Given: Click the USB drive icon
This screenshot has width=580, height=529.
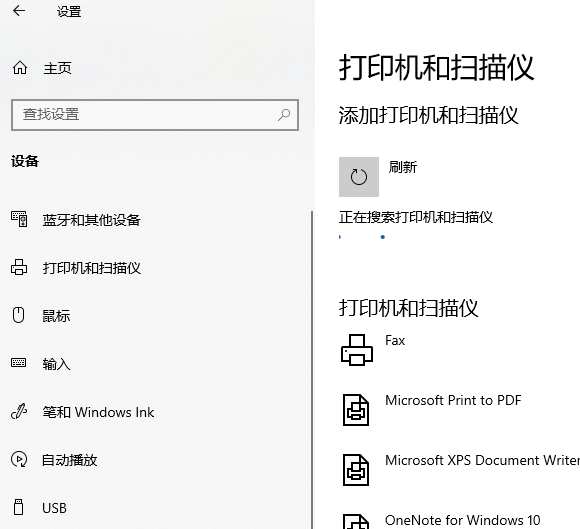Looking at the screenshot, I should [18, 507].
